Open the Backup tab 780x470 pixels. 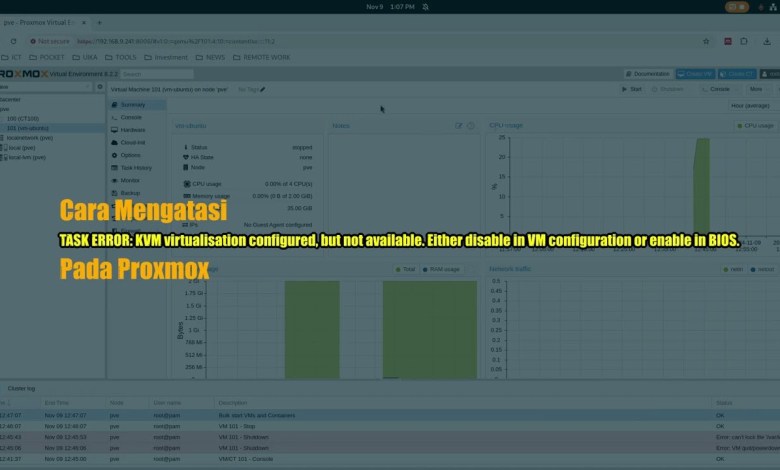(130, 193)
